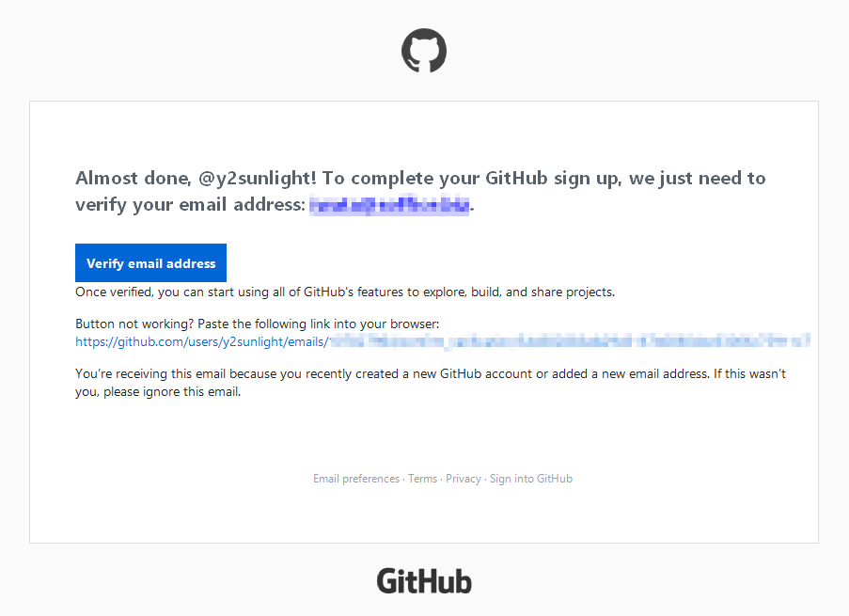Viewport: 849px width, 616px height.
Task: Click the GitHub wordmark logo at bottom
Action: [424, 581]
